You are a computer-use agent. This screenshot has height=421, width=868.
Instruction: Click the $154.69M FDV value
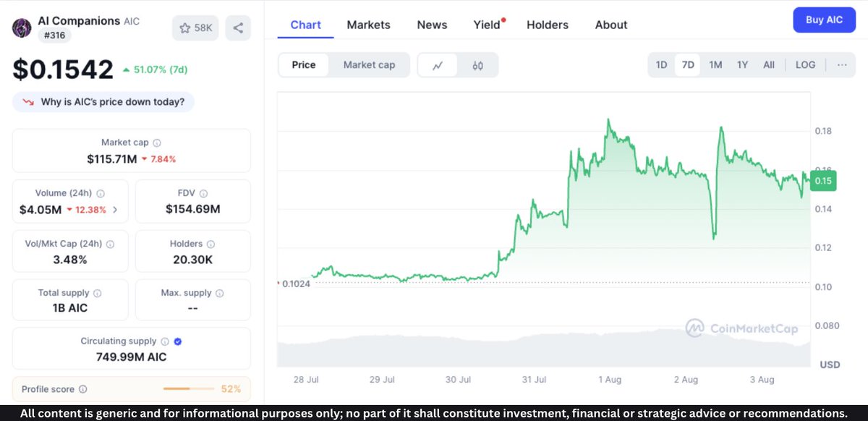coord(192,209)
